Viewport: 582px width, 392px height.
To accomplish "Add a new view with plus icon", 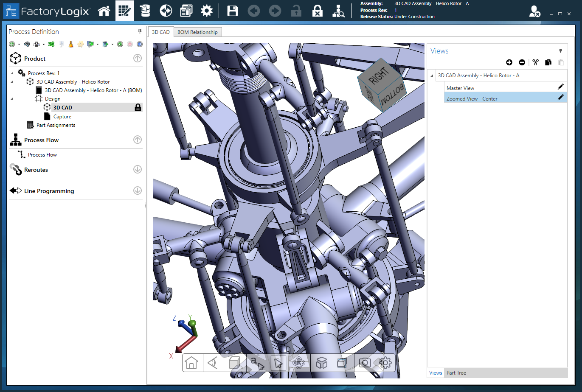I will (x=509, y=62).
